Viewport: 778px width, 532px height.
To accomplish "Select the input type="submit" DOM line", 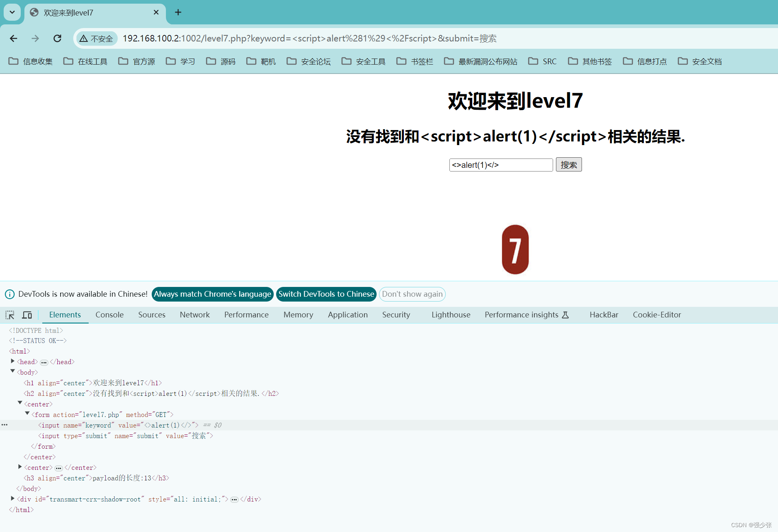I will tap(126, 436).
